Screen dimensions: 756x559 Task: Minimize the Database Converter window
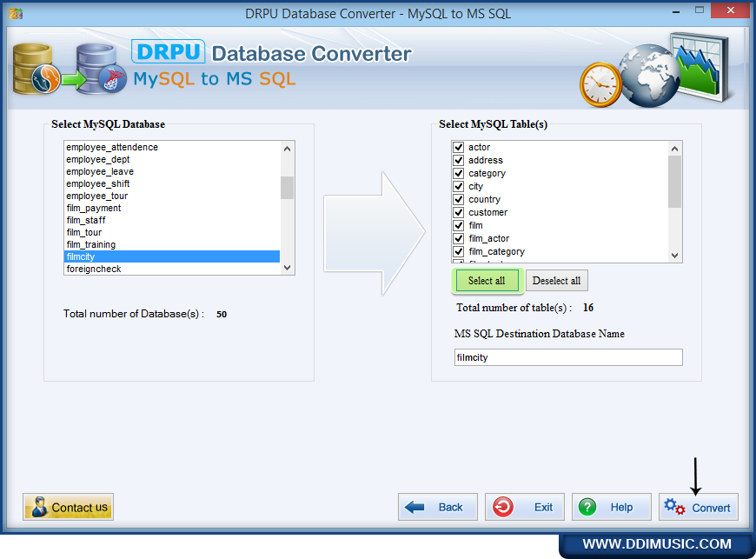(676, 11)
